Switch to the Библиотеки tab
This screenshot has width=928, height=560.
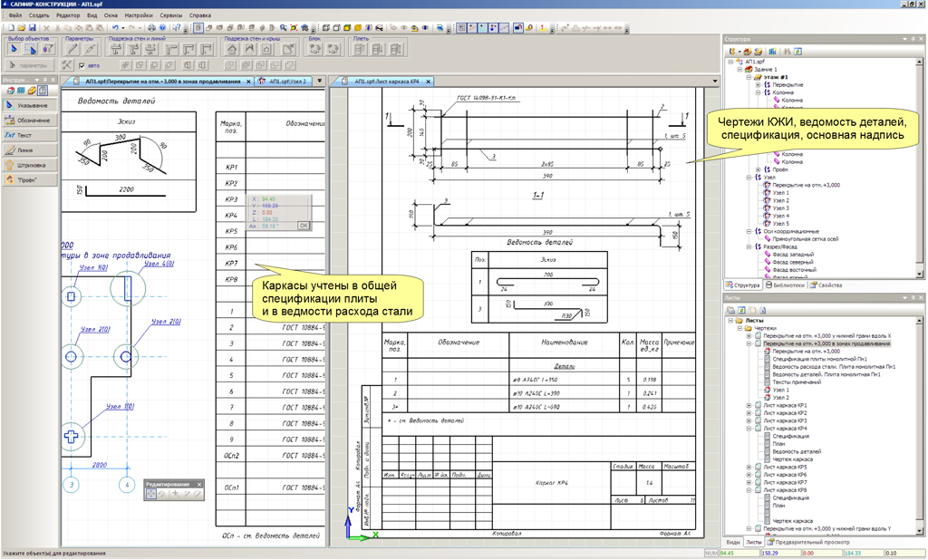pyautogui.click(x=786, y=285)
